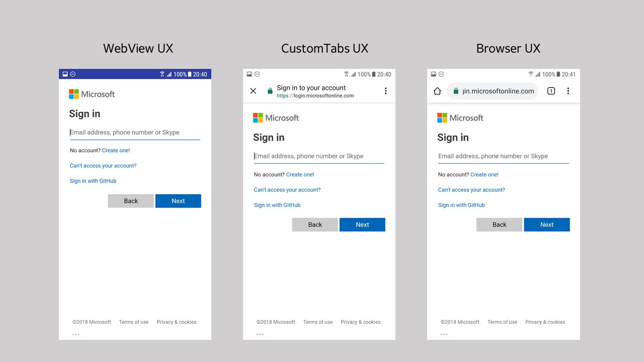The height and width of the screenshot is (362, 644).
Task: Click the Back button in Browser UX
Action: [499, 225]
